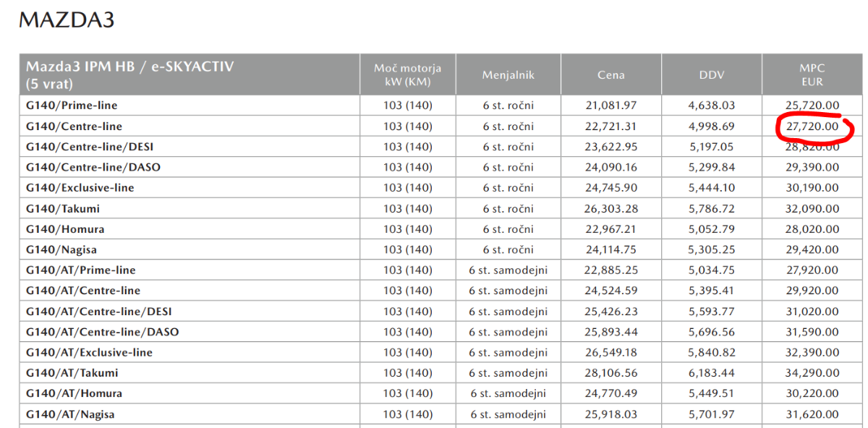Select the G140/Centre-line model name
868x428 pixels.
(74, 127)
